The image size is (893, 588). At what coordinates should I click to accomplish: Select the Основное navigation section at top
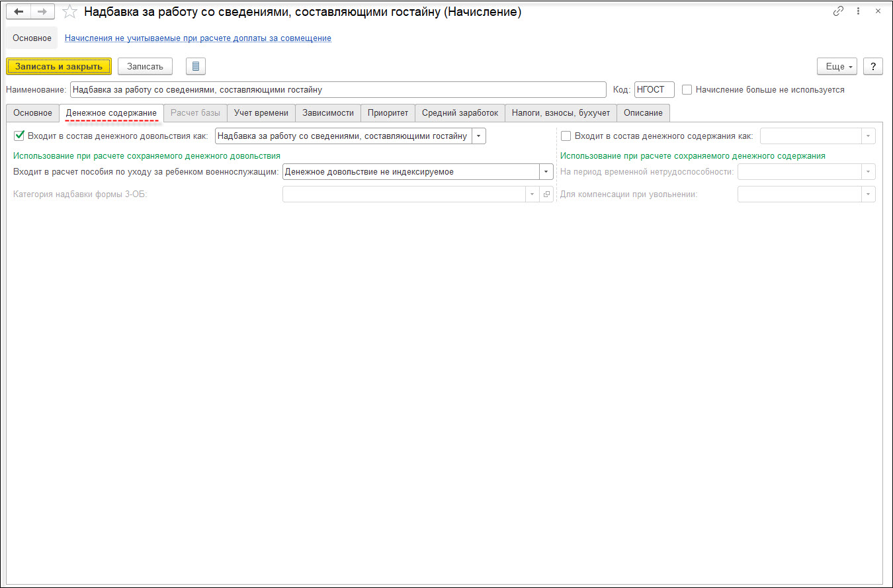pyautogui.click(x=32, y=38)
